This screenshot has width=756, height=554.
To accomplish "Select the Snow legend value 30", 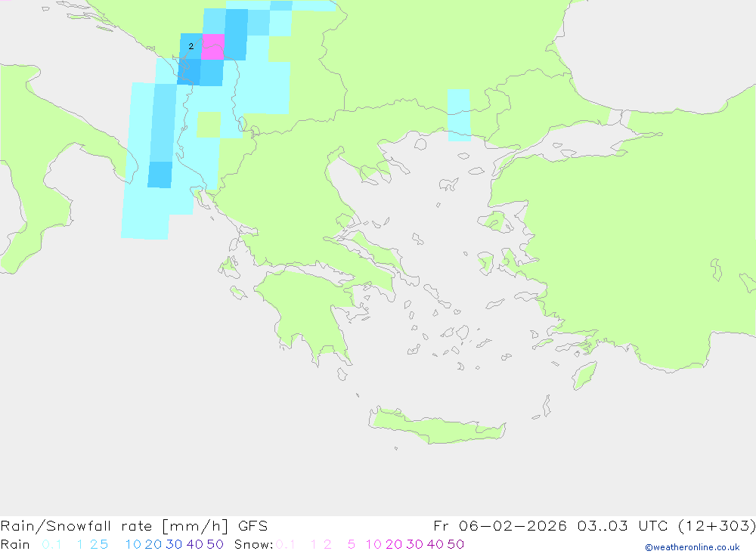I will 414,544.
